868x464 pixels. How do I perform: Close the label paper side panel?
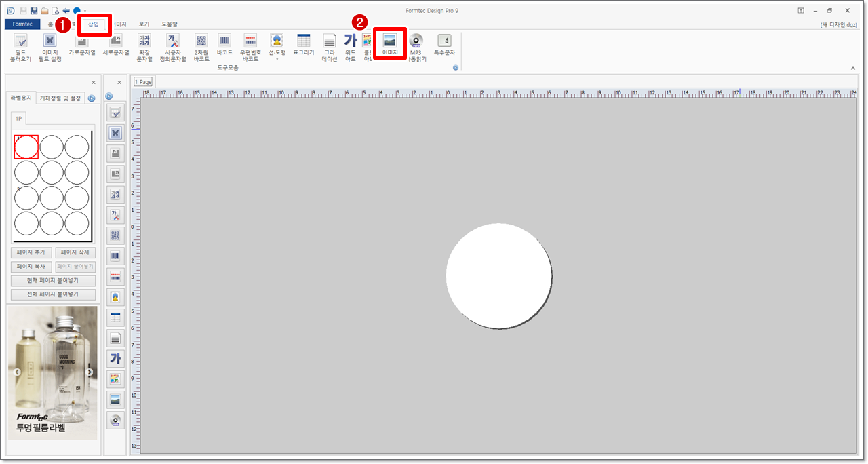94,83
